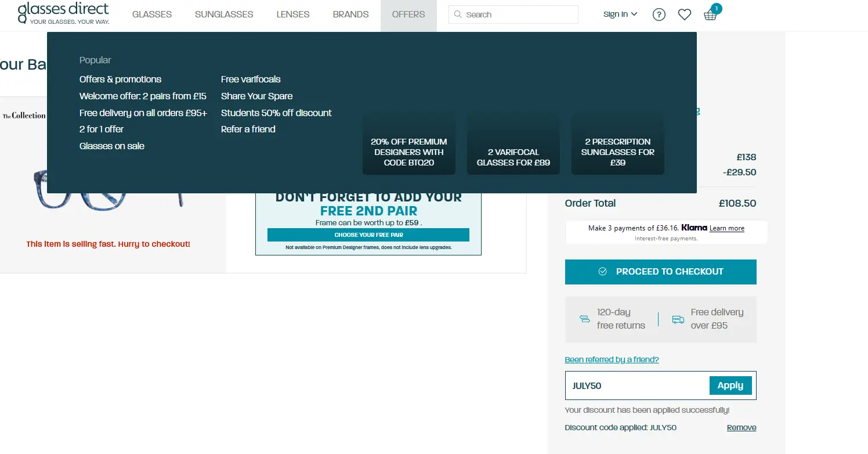Open the Sunglasses menu

coord(224,15)
